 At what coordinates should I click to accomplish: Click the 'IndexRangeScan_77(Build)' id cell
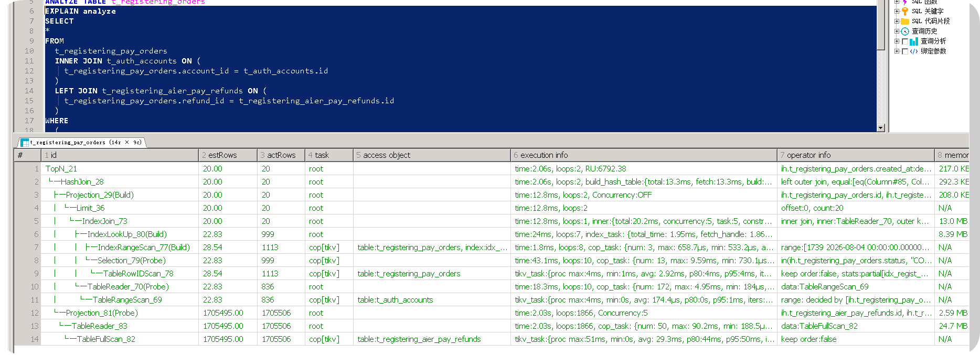click(x=120, y=248)
